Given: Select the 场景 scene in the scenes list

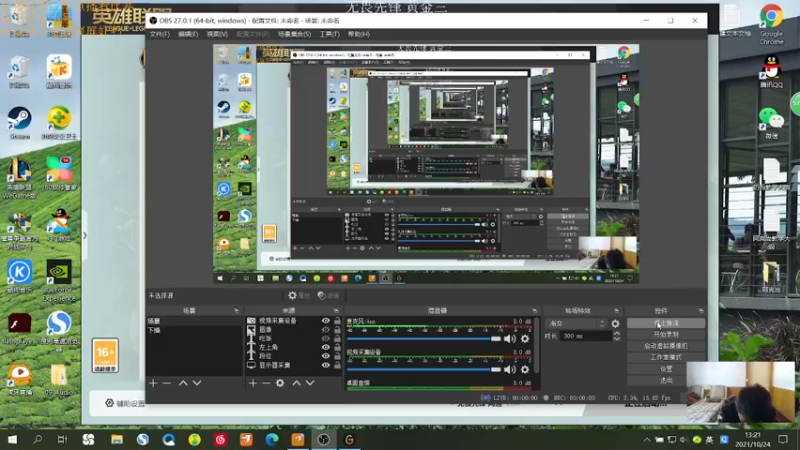Looking at the screenshot, I should 194,321.
